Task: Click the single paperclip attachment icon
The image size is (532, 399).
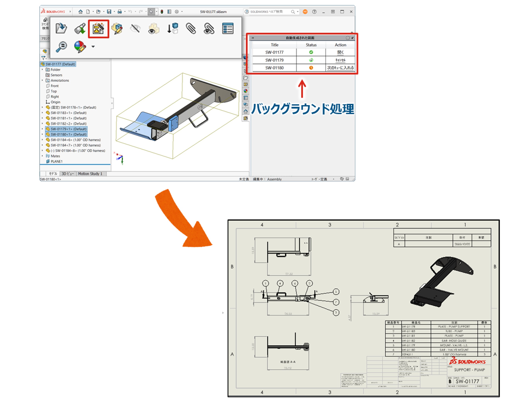Action: [x=191, y=29]
